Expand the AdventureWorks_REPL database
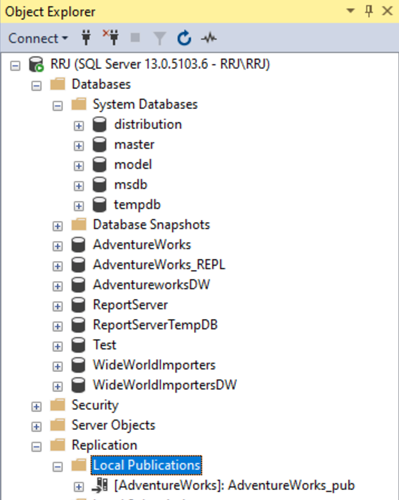 [x=58, y=266]
